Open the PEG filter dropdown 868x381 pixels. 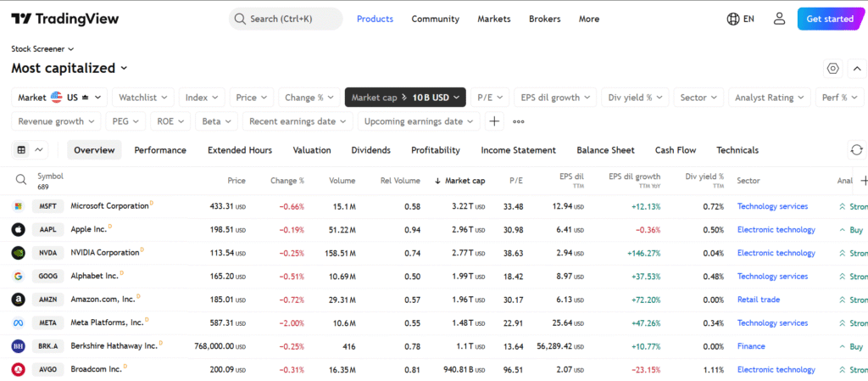pyautogui.click(x=125, y=121)
